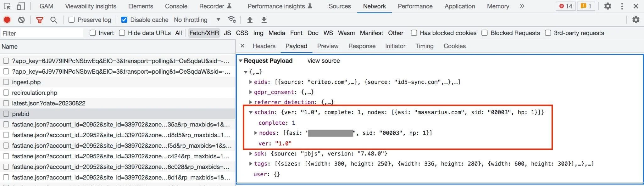Viewport: 644px width, 186px height.
Task: Open the Initiator tab
Action: (x=395, y=46)
